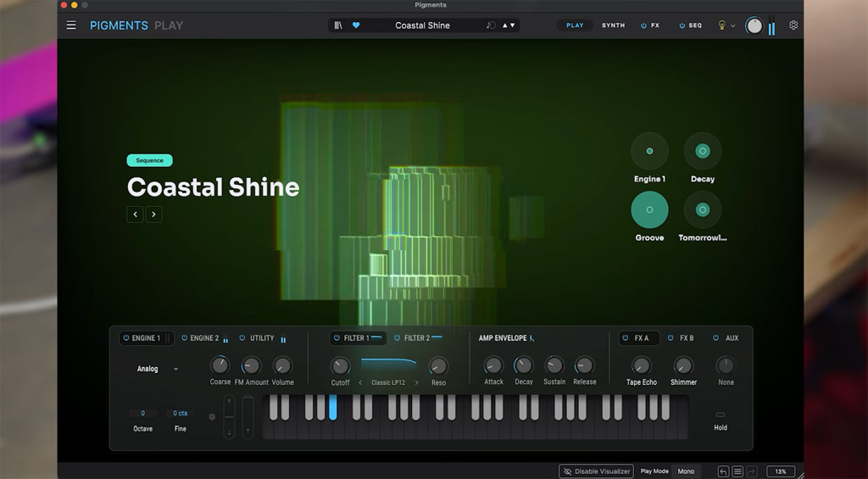Click the Tape Echo knob

tap(641, 365)
